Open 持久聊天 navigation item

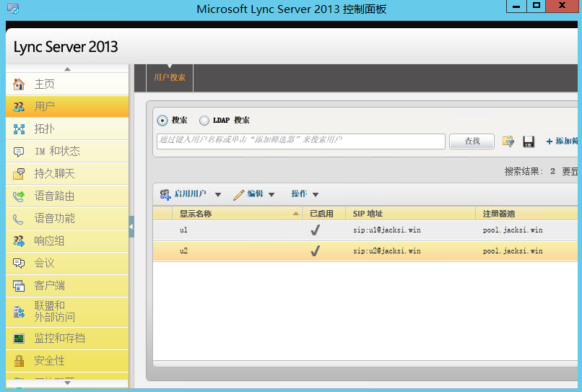[x=67, y=174]
